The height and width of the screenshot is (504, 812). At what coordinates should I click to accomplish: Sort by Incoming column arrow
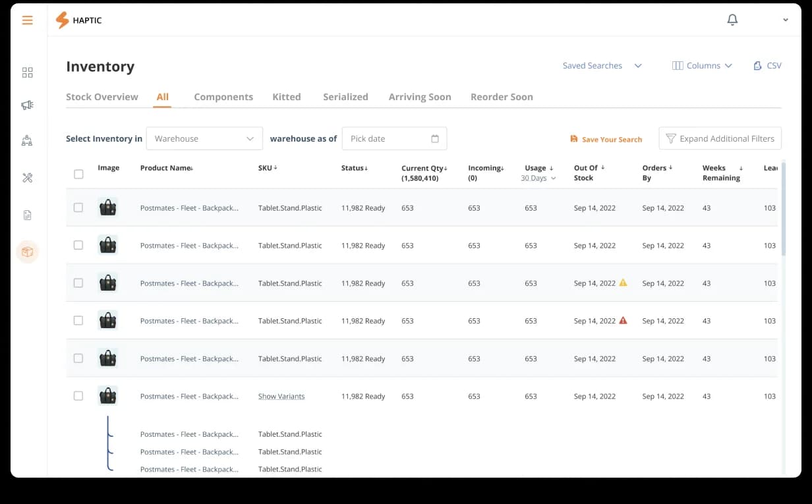click(x=502, y=169)
